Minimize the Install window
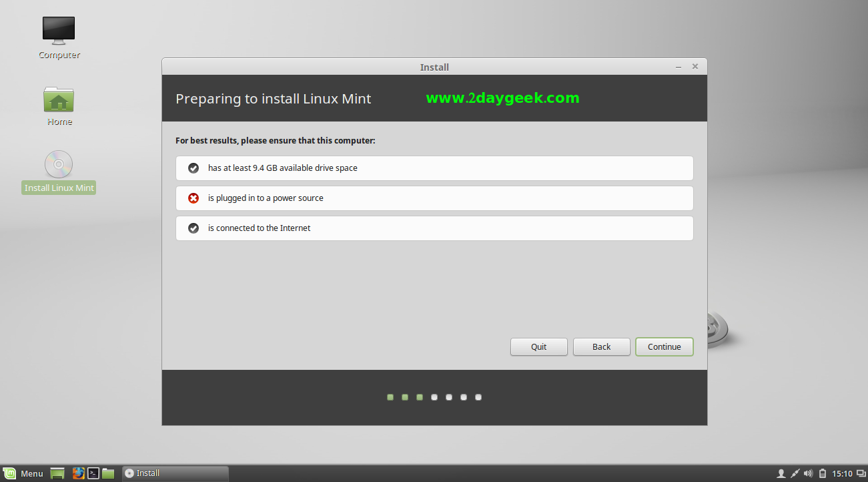 tap(679, 67)
